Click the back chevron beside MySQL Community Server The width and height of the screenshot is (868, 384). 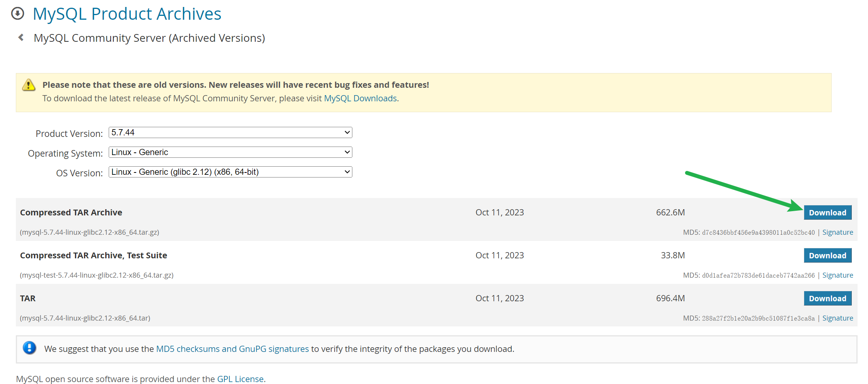coord(21,38)
